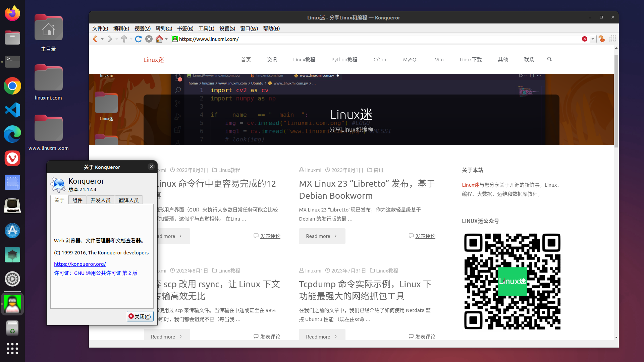The width and height of the screenshot is (644, 362).
Task: Go to home page via house icon
Action: pyautogui.click(x=159, y=39)
